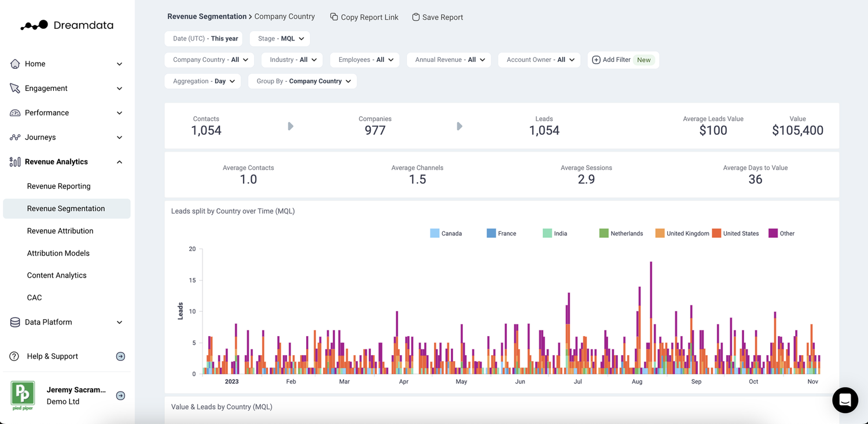The height and width of the screenshot is (424, 868).
Task: Click the Journeys pathway icon
Action: point(14,137)
